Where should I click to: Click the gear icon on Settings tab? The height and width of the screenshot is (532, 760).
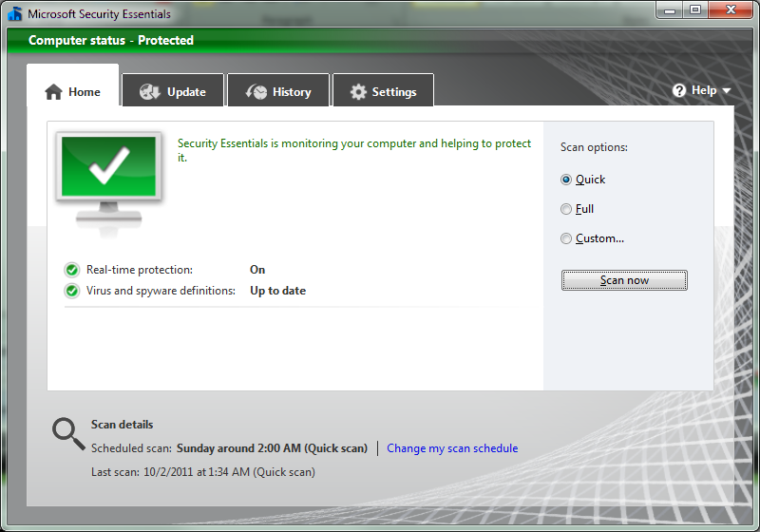[x=358, y=91]
